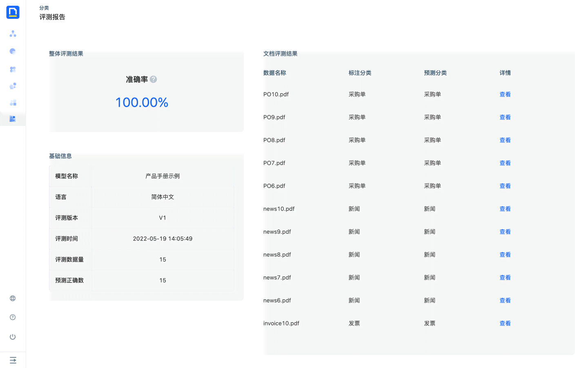Click the 评测数据量 value 15
The image size is (588, 368).
[163, 260]
